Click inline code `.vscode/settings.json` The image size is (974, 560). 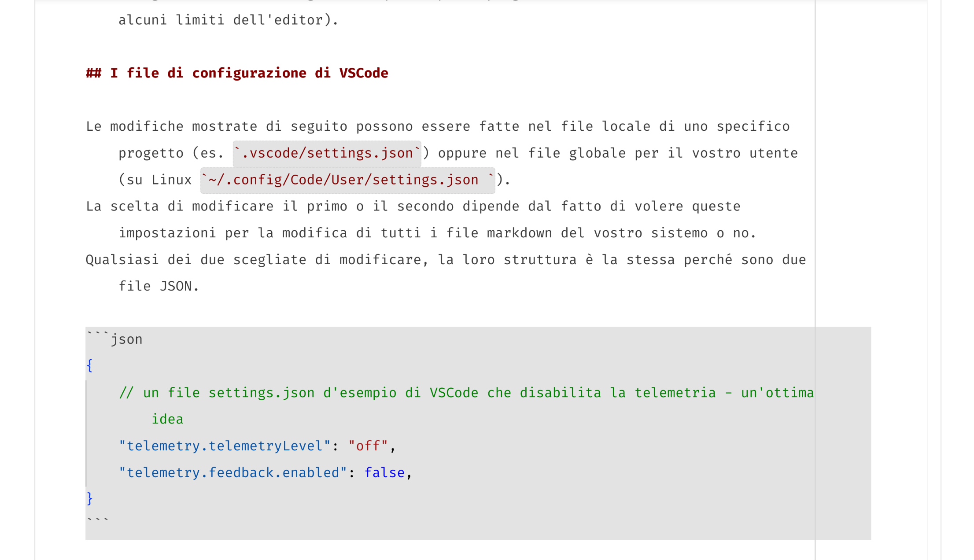click(x=327, y=153)
